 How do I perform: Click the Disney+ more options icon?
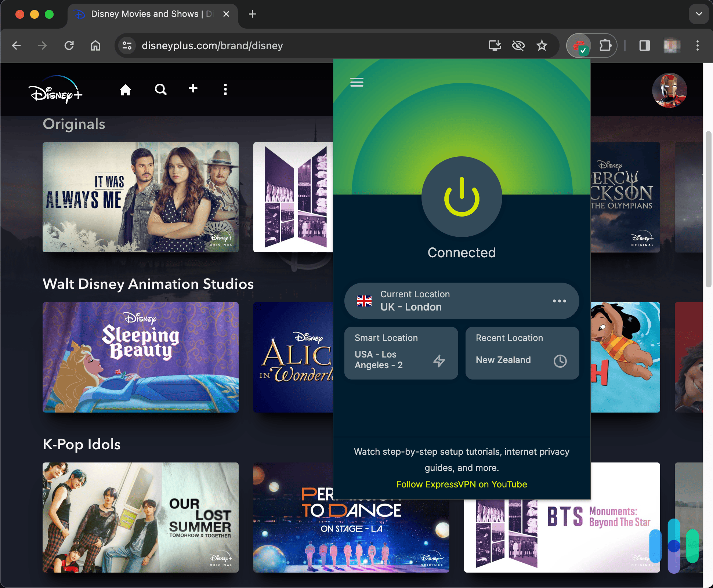pyautogui.click(x=225, y=90)
